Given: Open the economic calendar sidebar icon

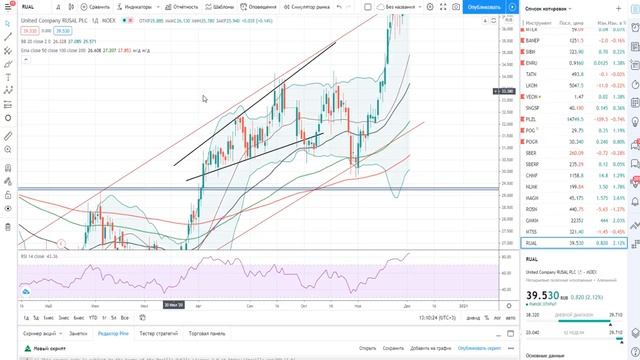Looking at the screenshot, I should click(x=635, y=102).
